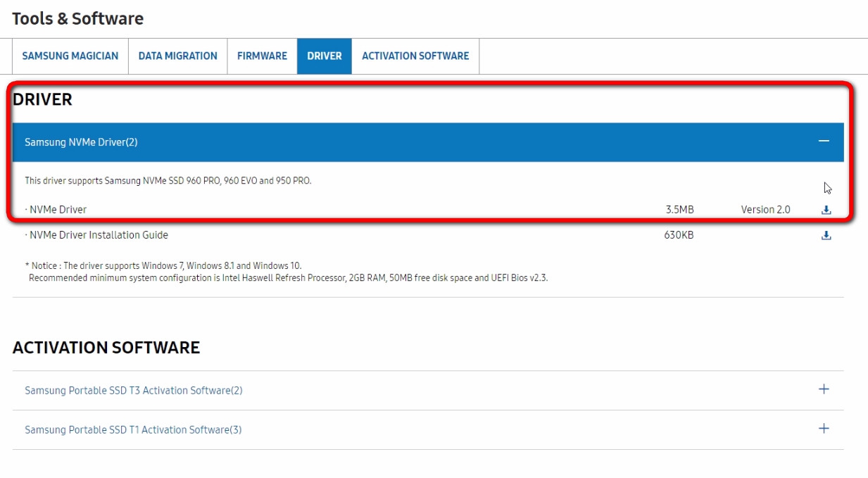Click the Samsung NVMe Driver(2) blue header

coord(428,142)
